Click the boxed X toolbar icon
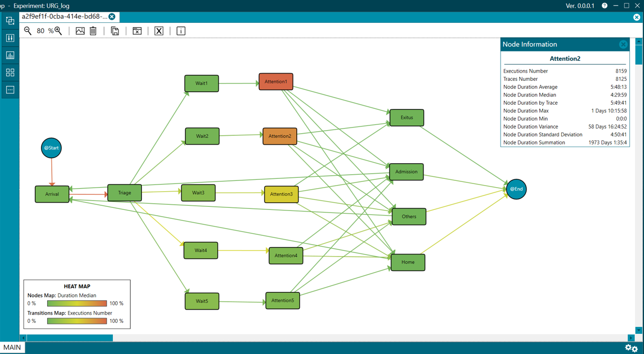The width and height of the screenshot is (644, 354). point(159,31)
